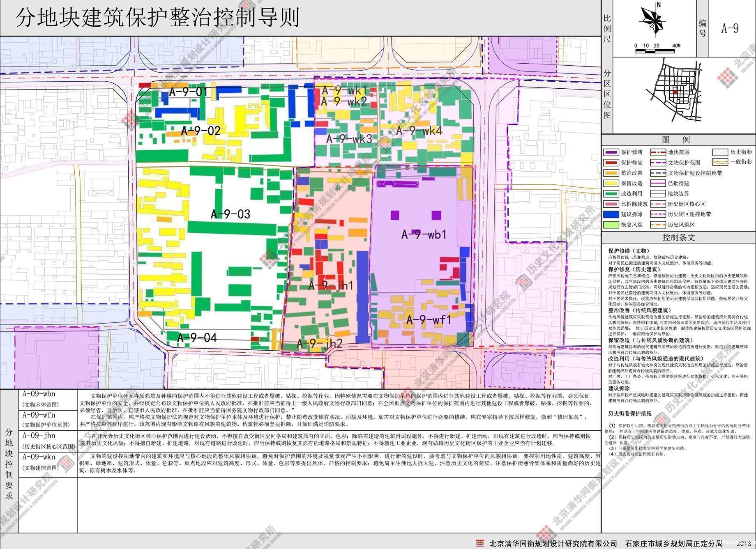The width and height of the screenshot is (756, 549).
Task: Select the A-9-jh1 parcel label
Action: [x=331, y=285]
